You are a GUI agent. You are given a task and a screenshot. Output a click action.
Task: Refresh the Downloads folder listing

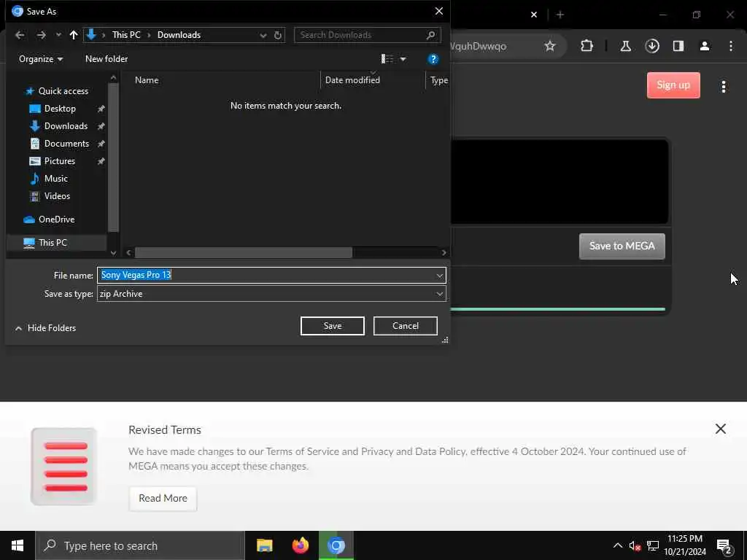[x=278, y=35]
